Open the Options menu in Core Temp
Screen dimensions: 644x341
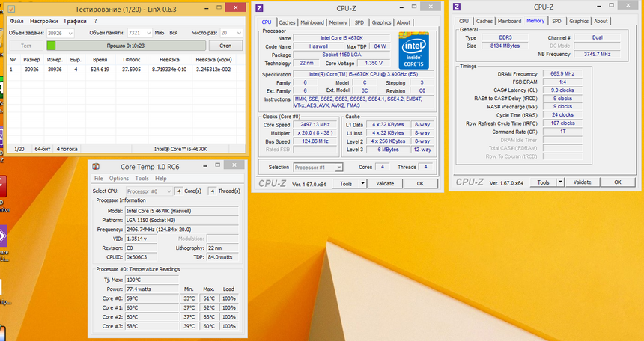tap(119, 179)
